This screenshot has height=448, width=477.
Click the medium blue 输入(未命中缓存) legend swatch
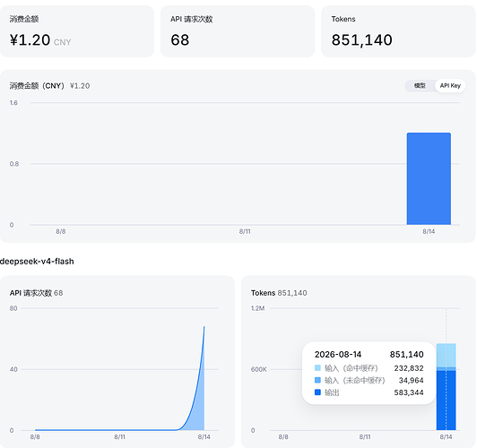pos(317,380)
